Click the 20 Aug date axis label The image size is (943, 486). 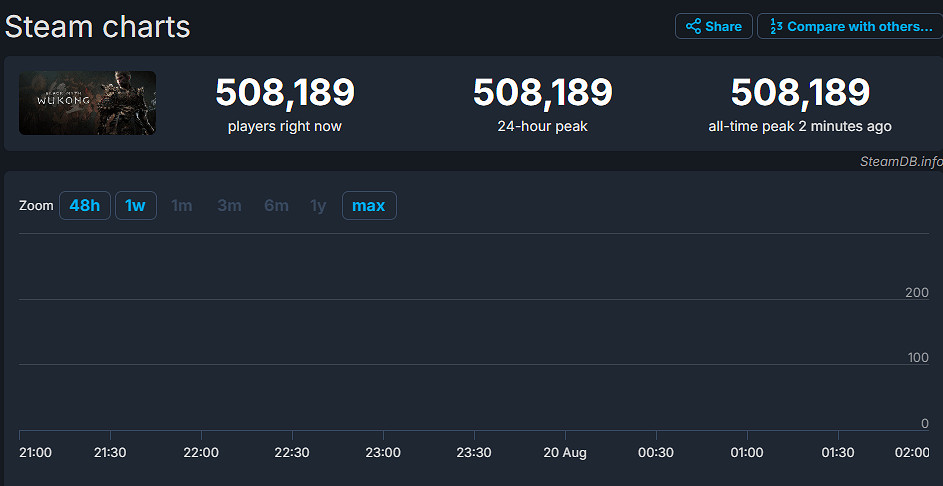point(565,453)
